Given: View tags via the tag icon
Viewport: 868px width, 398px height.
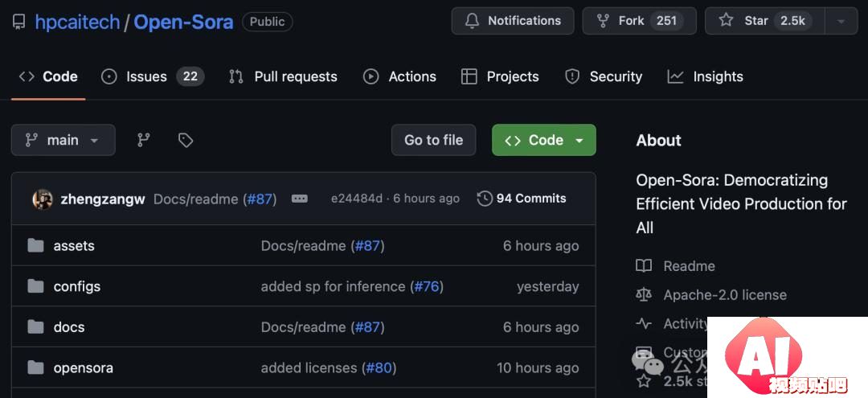Looking at the screenshot, I should coord(186,140).
